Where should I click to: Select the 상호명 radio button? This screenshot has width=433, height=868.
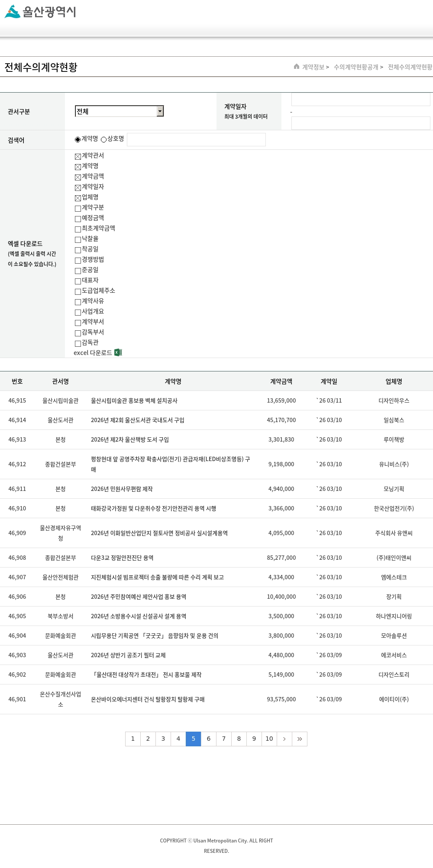click(104, 139)
